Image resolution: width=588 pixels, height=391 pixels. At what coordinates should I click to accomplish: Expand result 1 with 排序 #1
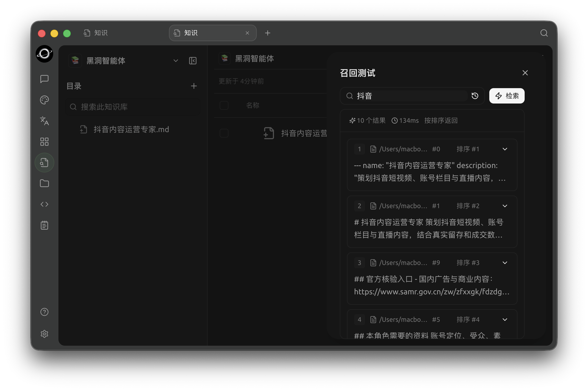tap(505, 149)
